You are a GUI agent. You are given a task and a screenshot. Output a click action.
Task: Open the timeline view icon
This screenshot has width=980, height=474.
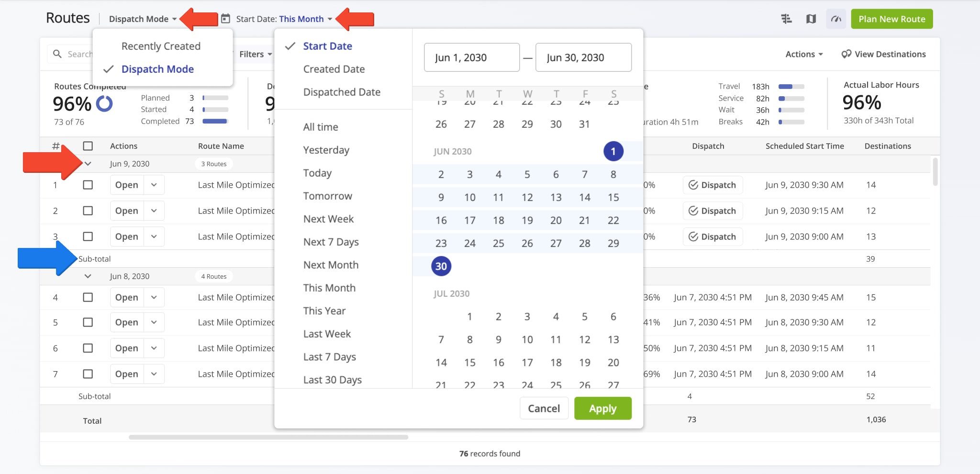pyautogui.click(x=786, y=19)
